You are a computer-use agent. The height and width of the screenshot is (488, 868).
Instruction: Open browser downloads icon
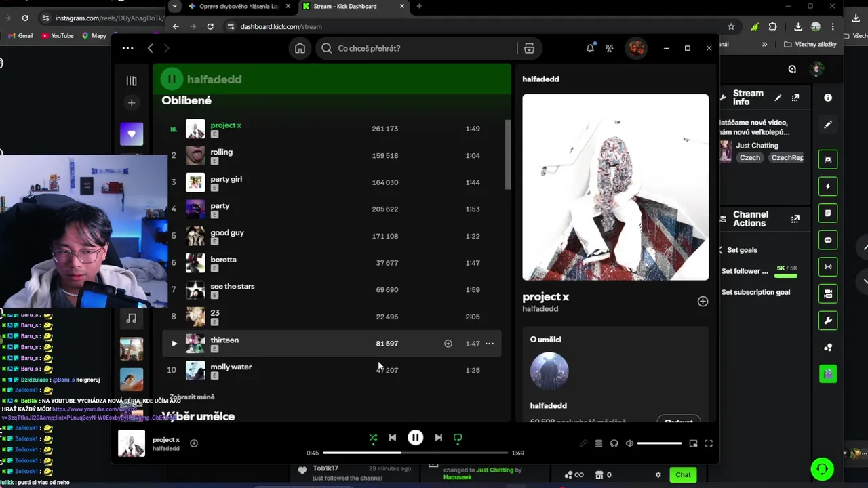[798, 26]
